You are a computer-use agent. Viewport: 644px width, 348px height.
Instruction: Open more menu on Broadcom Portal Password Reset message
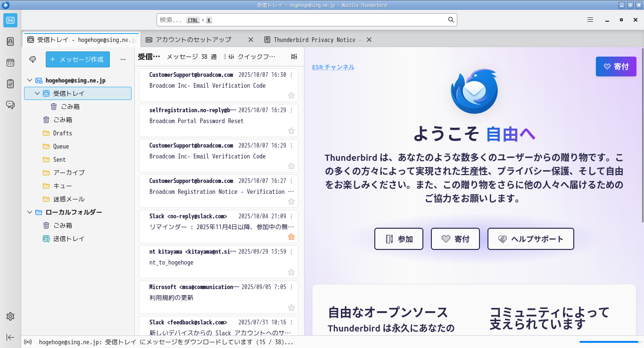coord(291,110)
